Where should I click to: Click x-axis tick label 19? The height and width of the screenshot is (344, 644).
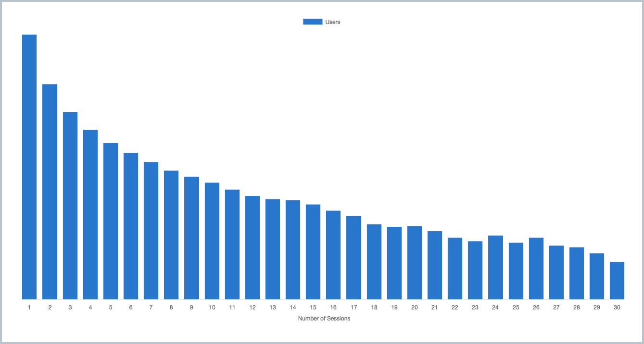(394, 307)
